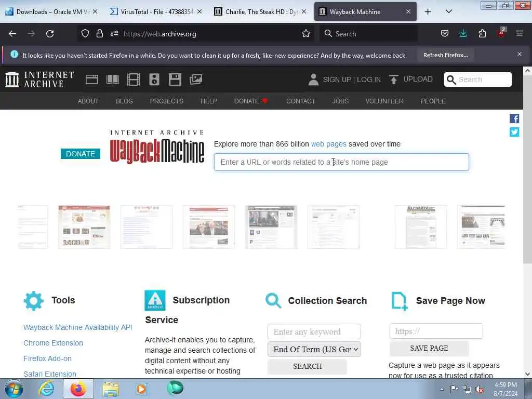Follow the web pages link
This screenshot has height=399, width=532.
click(329, 144)
